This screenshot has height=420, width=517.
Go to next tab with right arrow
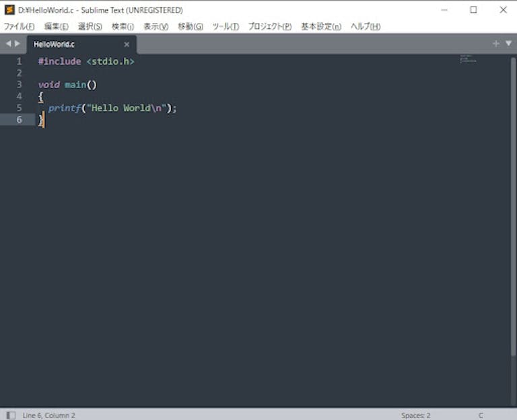pos(18,44)
